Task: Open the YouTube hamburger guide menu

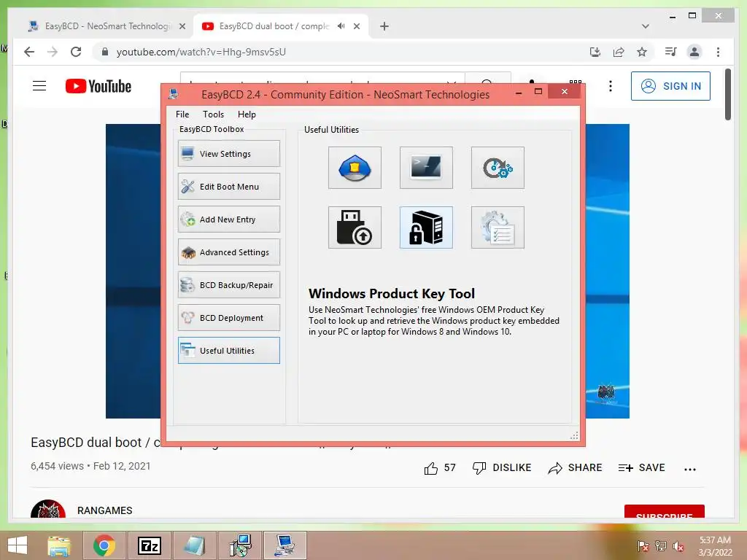Action: point(39,86)
